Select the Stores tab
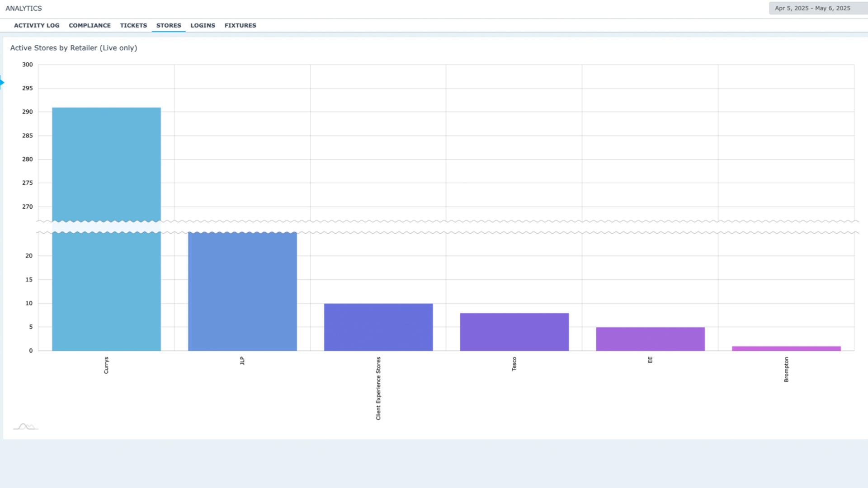 click(169, 25)
